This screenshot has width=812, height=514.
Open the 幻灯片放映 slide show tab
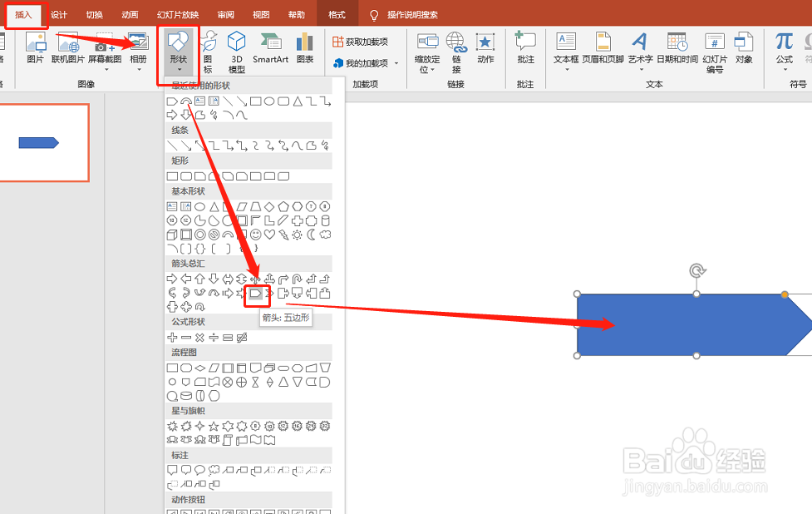tap(178, 14)
